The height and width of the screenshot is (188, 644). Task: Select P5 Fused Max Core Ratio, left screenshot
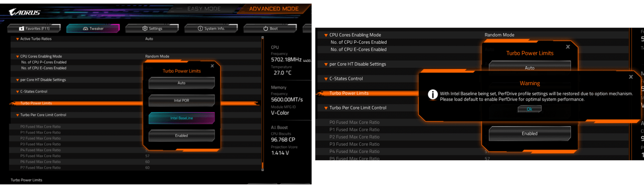[x=41, y=156]
